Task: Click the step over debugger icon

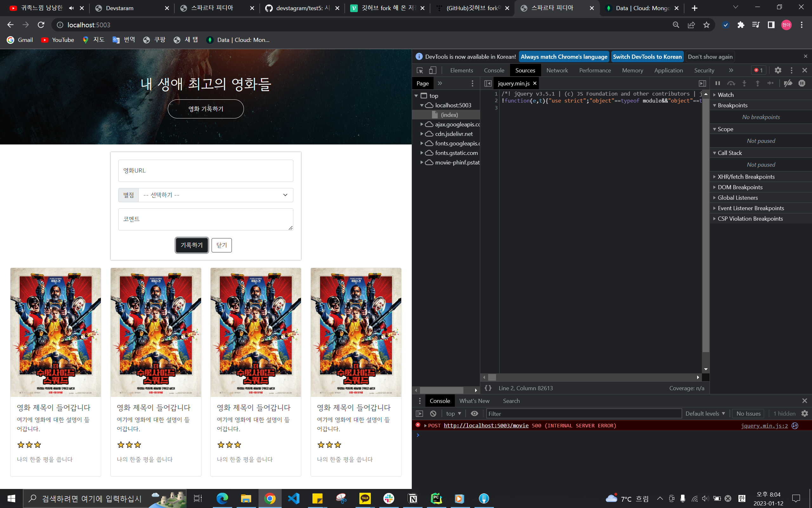Action: (731, 83)
